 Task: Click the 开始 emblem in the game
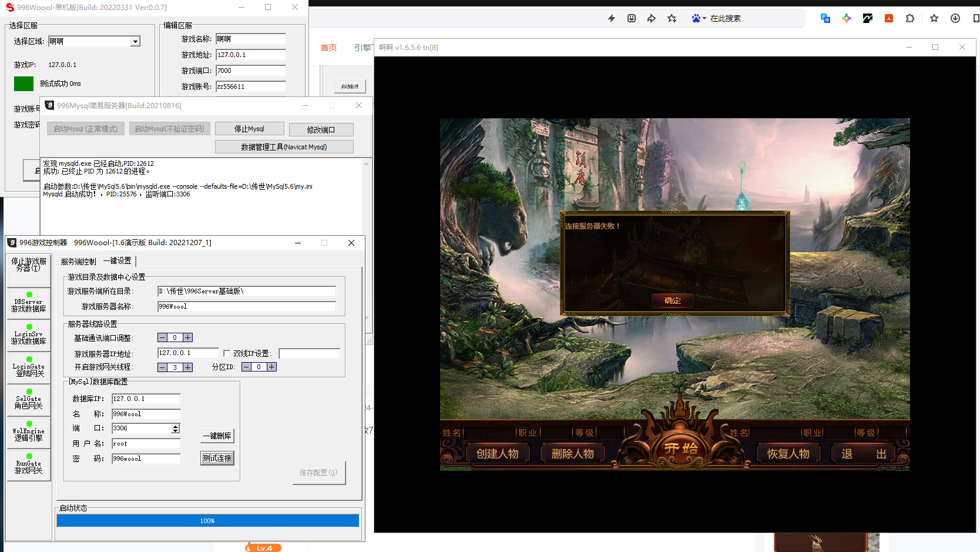pyautogui.click(x=681, y=449)
